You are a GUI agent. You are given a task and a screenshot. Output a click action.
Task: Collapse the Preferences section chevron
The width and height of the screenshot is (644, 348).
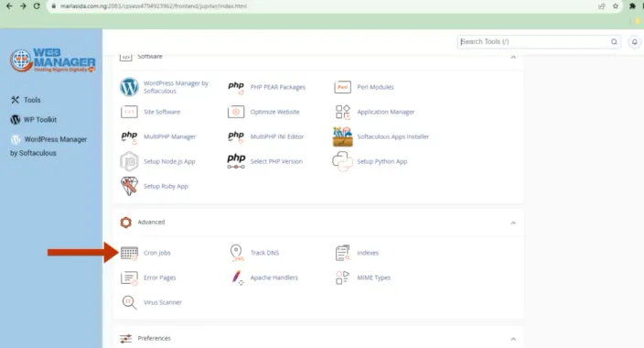pos(513,339)
